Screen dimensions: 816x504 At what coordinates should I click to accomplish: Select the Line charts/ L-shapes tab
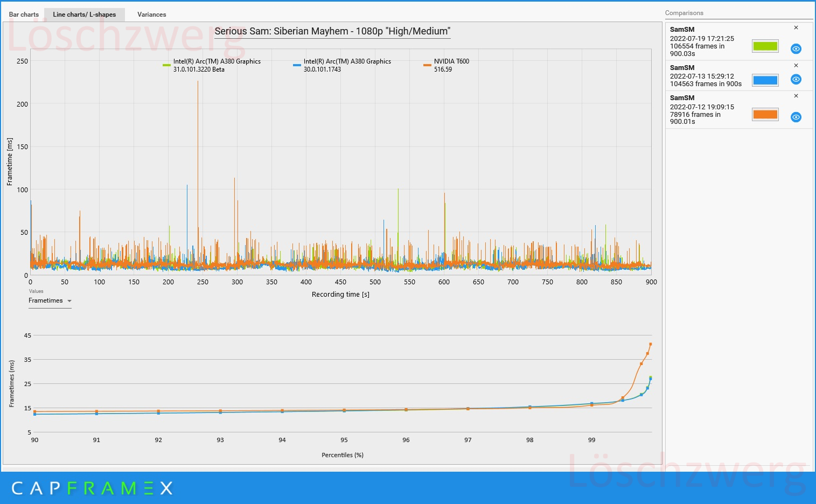pyautogui.click(x=84, y=15)
